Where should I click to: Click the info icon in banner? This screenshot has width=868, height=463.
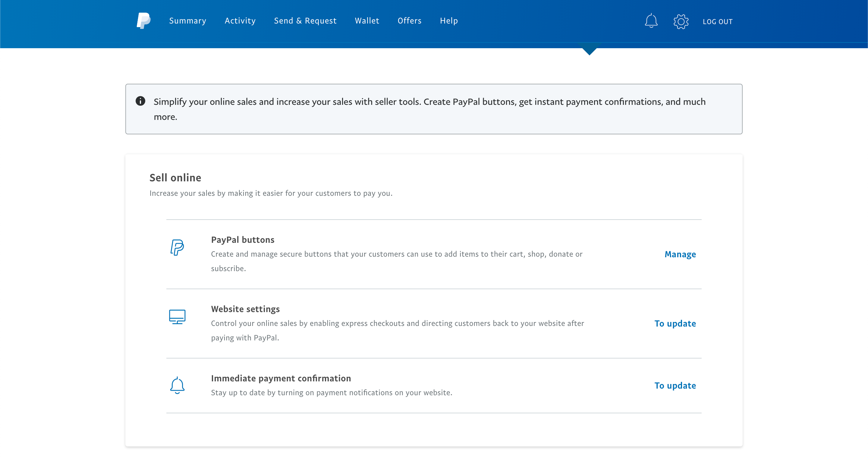(x=140, y=101)
